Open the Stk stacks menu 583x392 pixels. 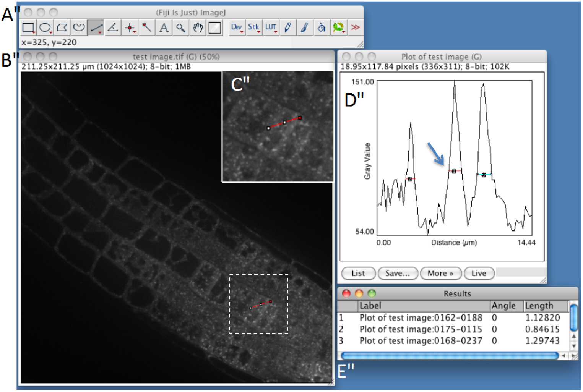coord(253,28)
